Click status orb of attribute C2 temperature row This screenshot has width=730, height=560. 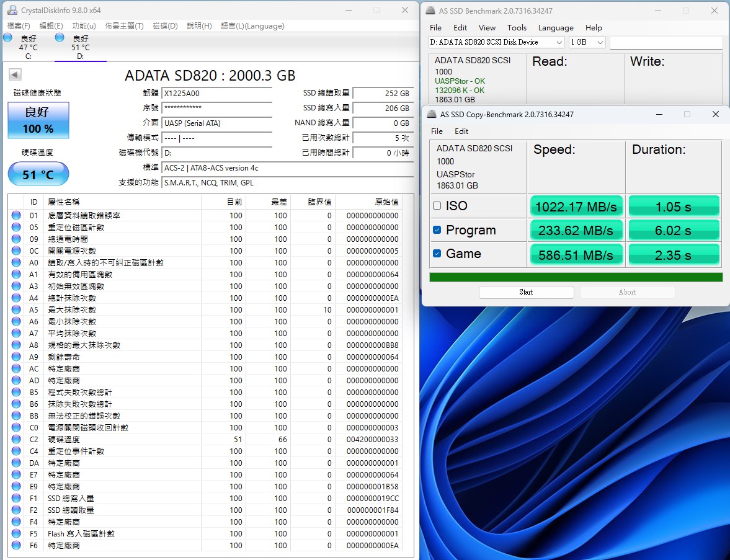(x=16, y=440)
